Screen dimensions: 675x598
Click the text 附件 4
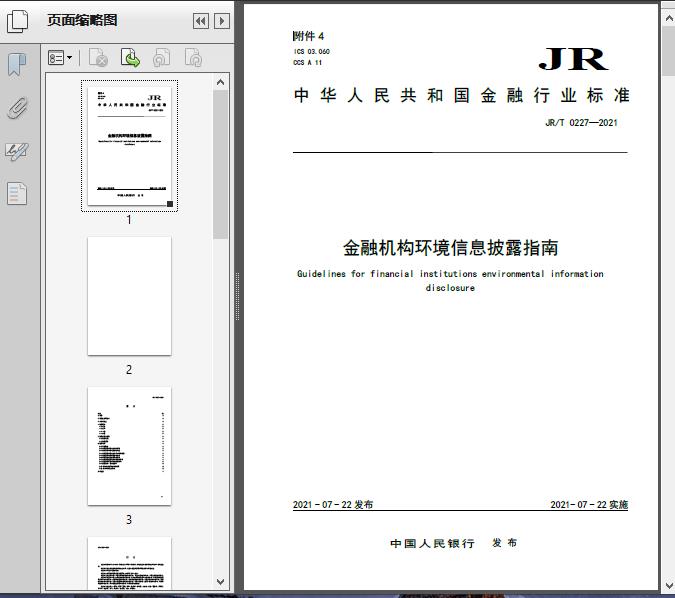308,36
